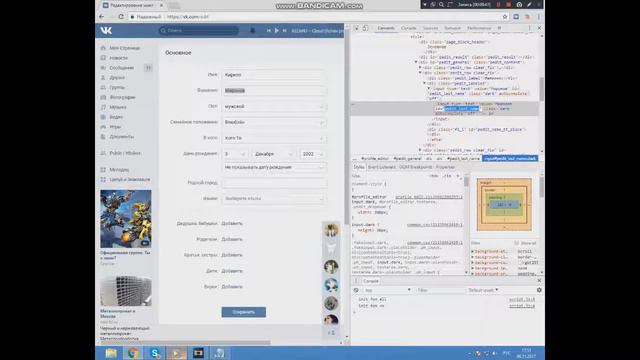This screenshot has height=360, width=640.
Task: Open Игры in VK sidebar
Action: [115, 127]
